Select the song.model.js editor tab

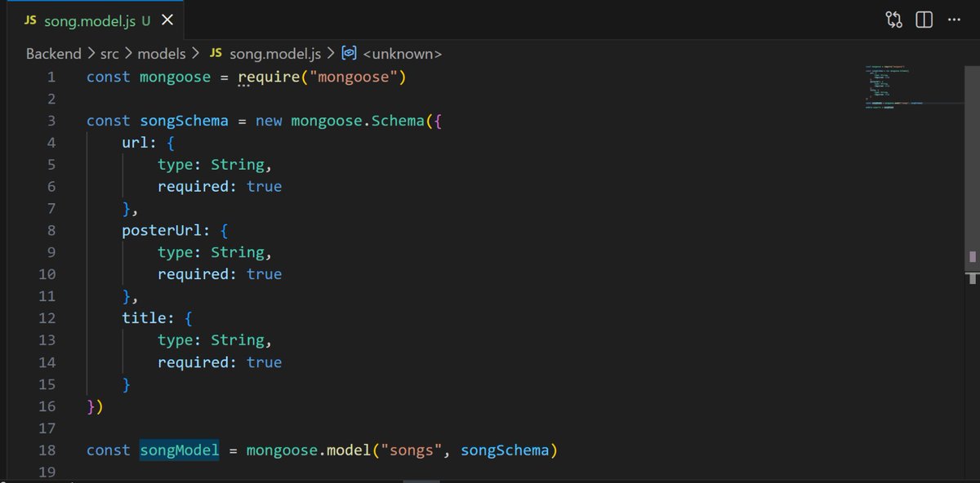pos(94,21)
